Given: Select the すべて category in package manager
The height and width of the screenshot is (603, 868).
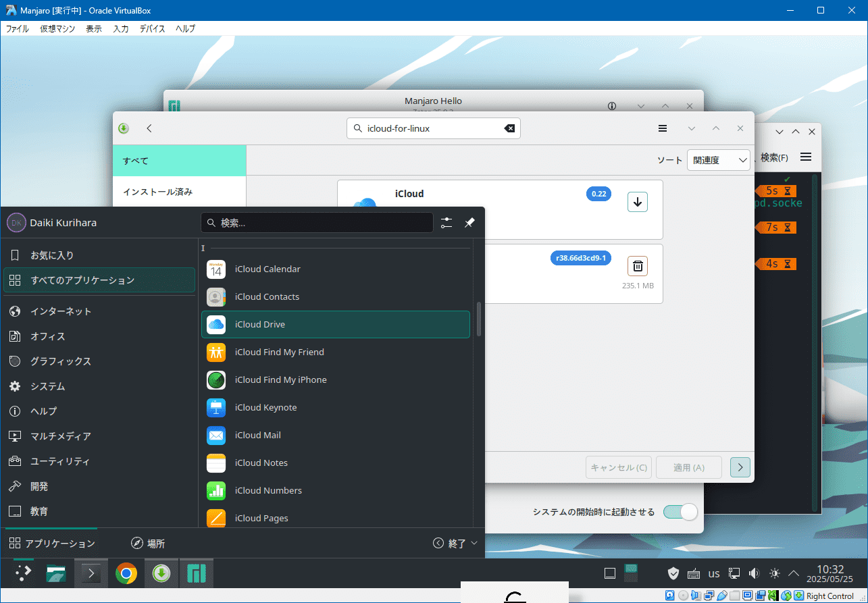Looking at the screenshot, I should click(180, 161).
